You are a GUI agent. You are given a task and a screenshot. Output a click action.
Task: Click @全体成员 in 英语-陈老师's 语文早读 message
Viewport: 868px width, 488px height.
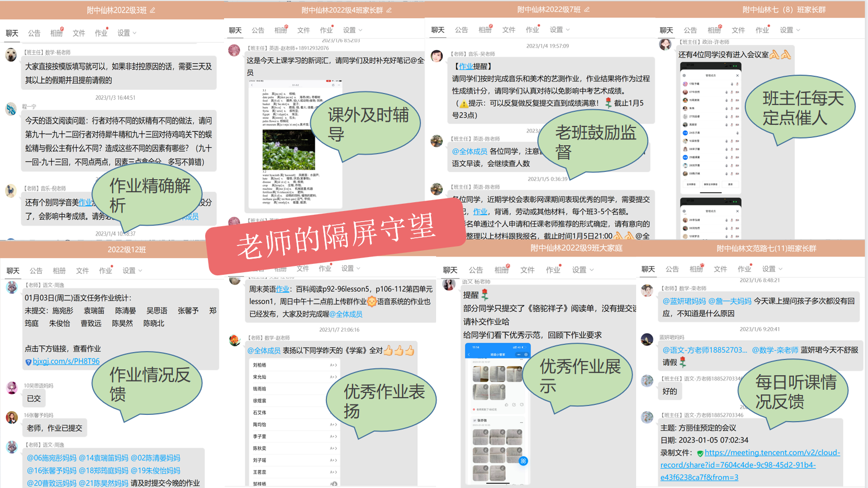click(x=470, y=152)
